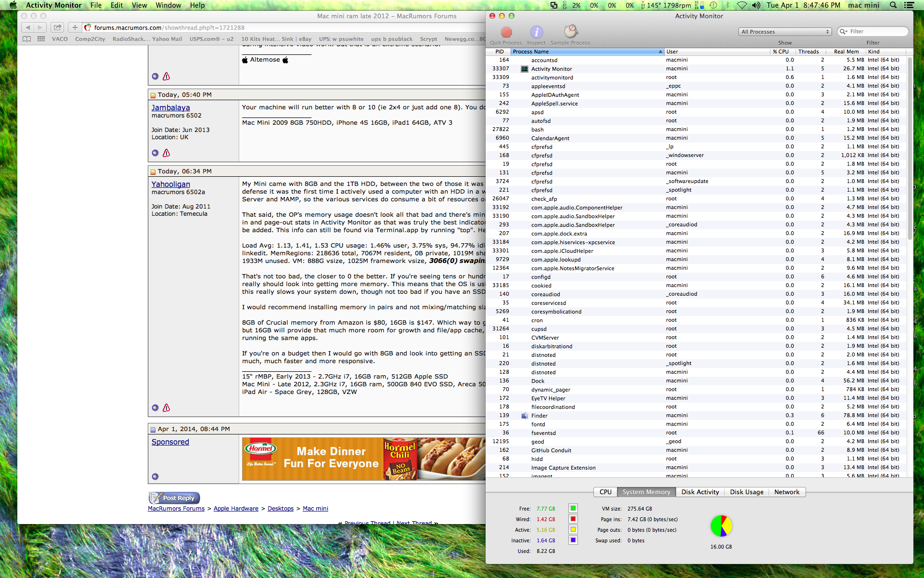Click the blue Inactive memory swatch
Image resolution: width=924 pixels, height=578 pixels.
(x=573, y=540)
